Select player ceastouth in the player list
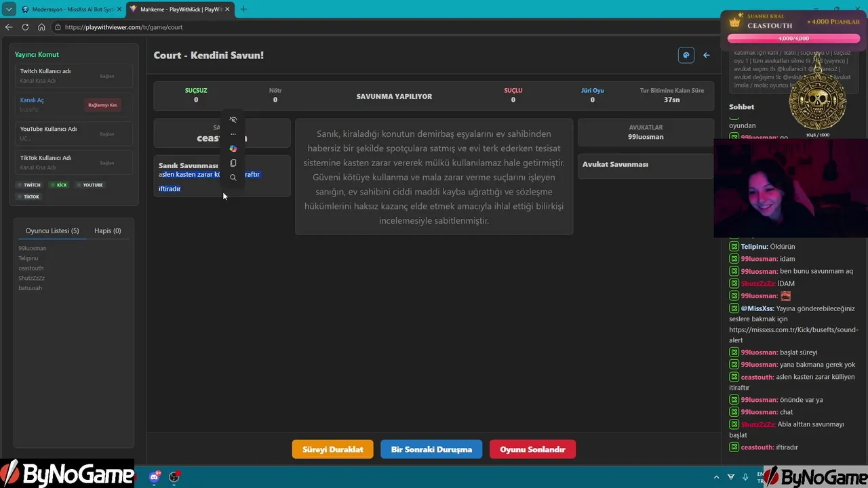The width and height of the screenshot is (868, 488). (31, 268)
